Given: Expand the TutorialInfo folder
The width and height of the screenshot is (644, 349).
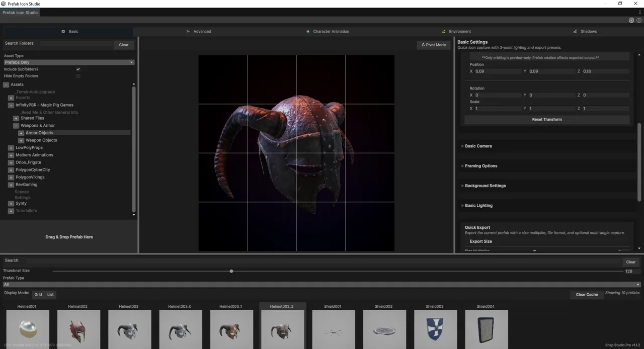Looking at the screenshot, I should tap(11, 211).
